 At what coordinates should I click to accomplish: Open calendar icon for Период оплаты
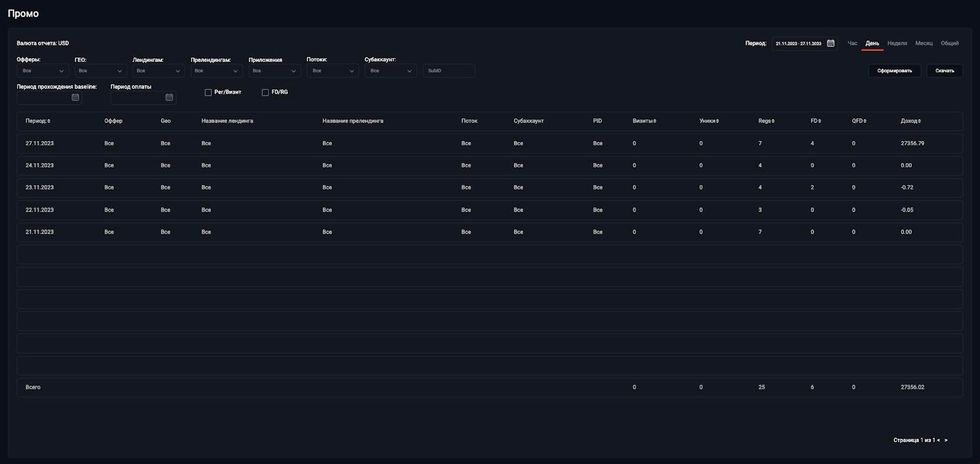pos(169,97)
